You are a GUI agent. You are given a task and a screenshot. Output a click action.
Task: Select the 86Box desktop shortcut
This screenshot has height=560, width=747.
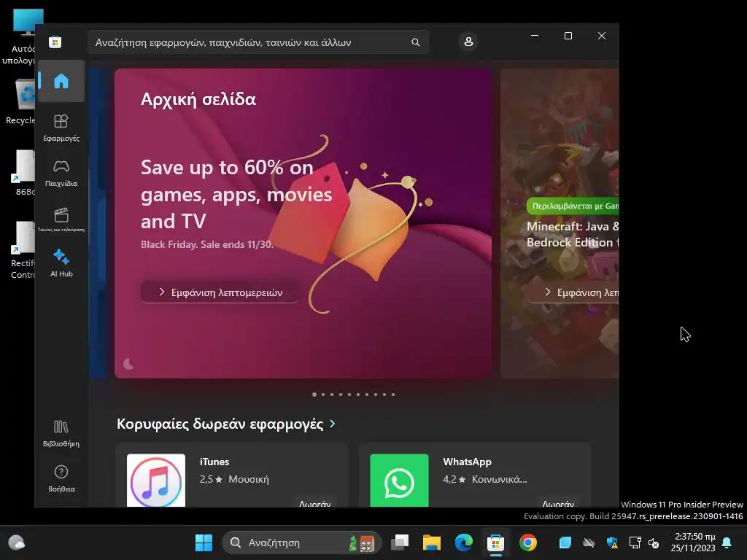[x=23, y=173]
